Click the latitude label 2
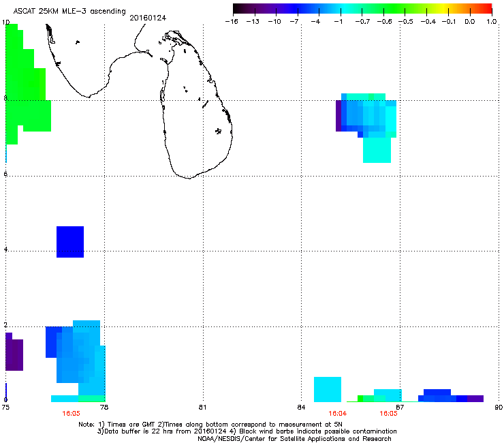Viewport: 504px width, 443px height. click(5, 325)
